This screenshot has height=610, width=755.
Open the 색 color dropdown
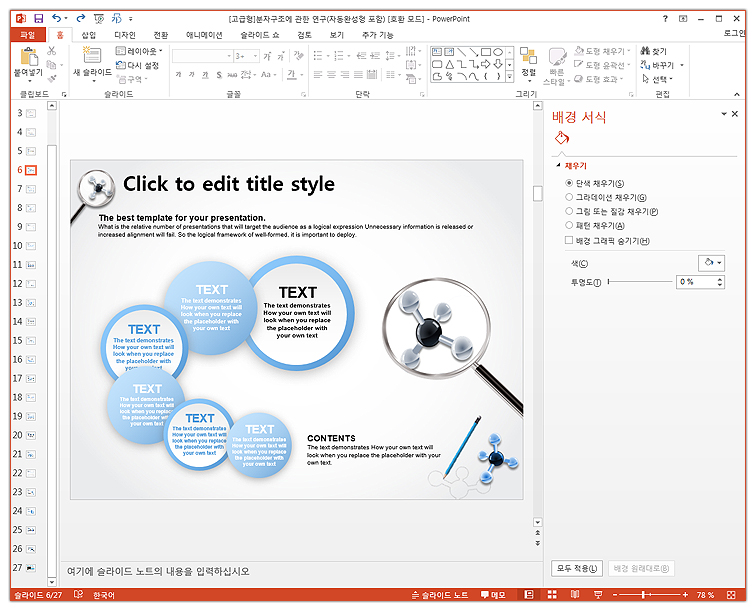(x=711, y=263)
